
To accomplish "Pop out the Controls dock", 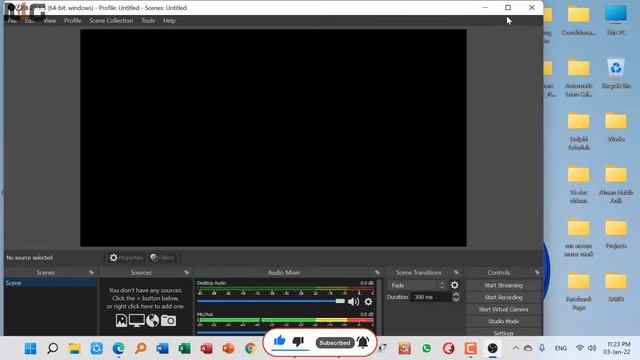I will click(x=537, y=272).
